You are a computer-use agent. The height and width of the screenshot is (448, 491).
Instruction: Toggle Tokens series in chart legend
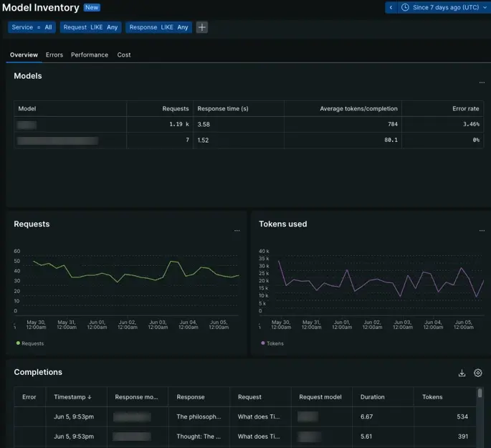coord(272,343)
